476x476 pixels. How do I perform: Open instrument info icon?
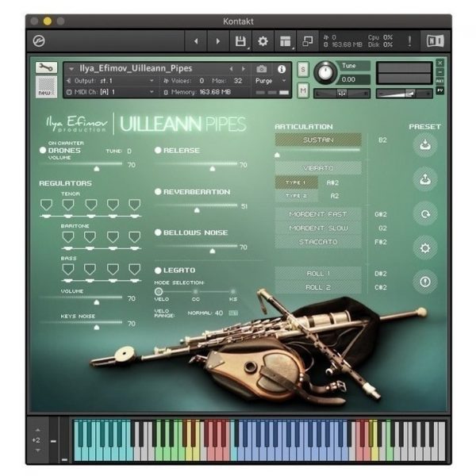[x=282, y=69]
